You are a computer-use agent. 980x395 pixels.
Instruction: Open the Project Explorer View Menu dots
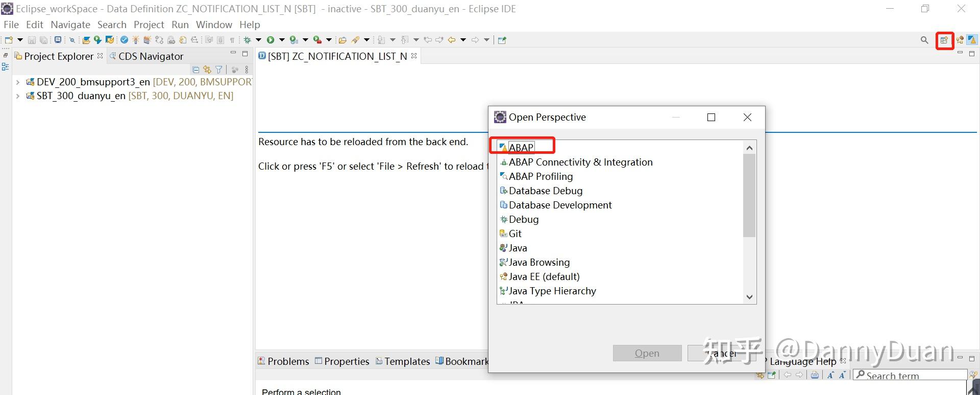[247, 69]
